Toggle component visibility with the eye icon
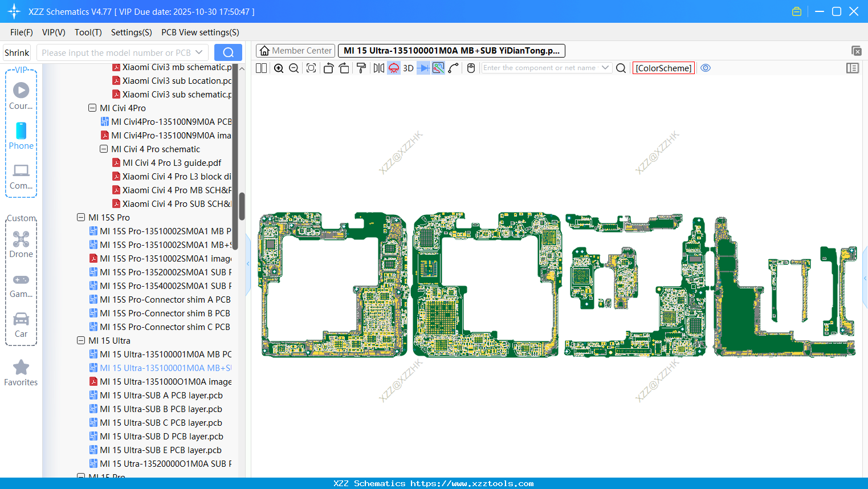The height and width of the screenshot is (489, 868). pyautogui.click(x=706, y=68)
